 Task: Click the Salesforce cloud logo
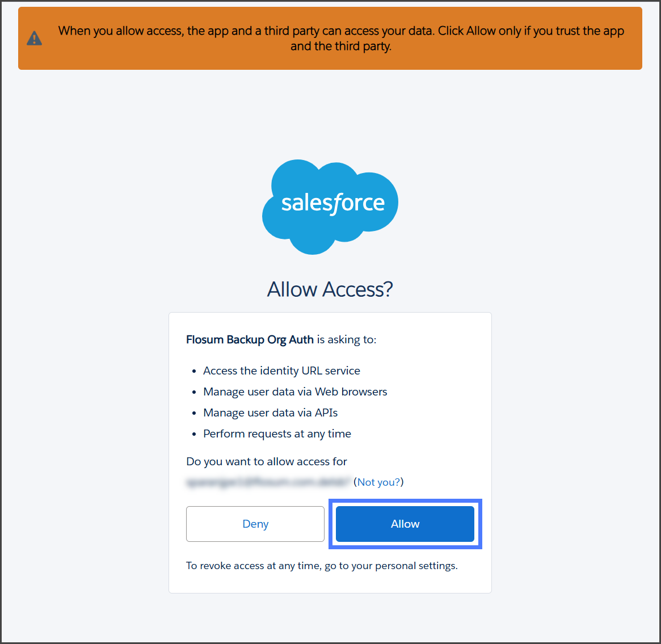click(330, 206)
